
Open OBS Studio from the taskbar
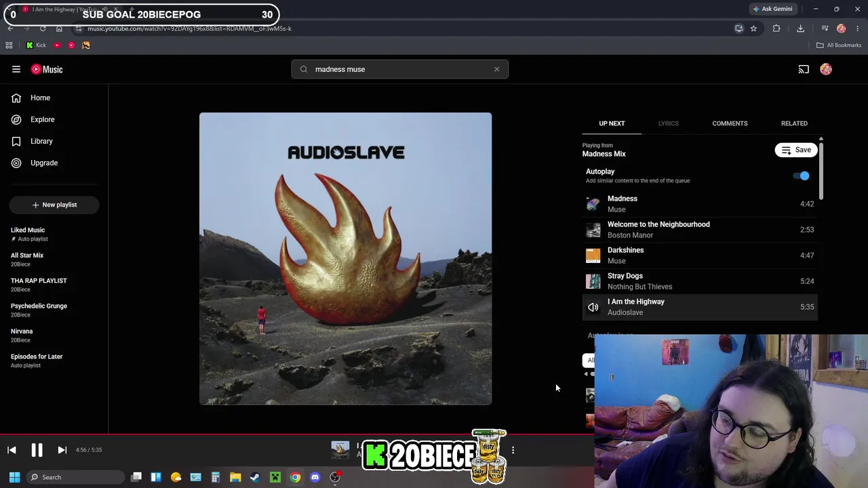(x=335, y=477)
